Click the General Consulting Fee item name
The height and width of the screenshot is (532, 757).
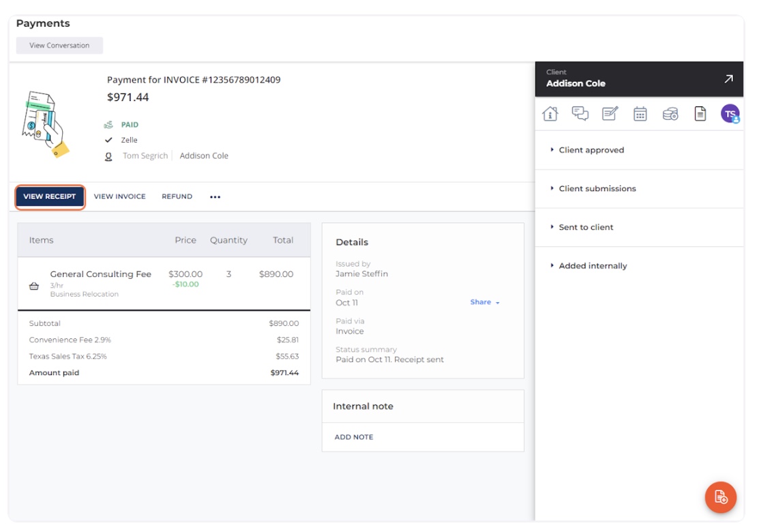pos(100,274)
